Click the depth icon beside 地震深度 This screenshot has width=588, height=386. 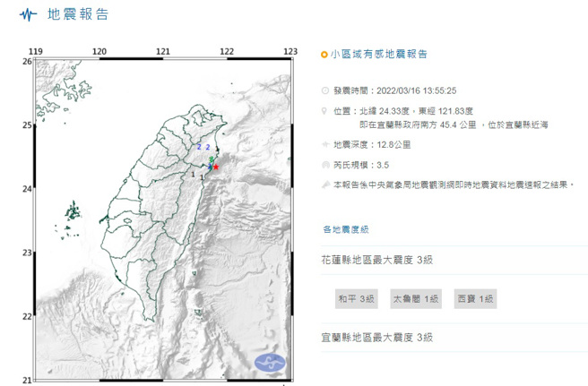[x=325, y=144]
